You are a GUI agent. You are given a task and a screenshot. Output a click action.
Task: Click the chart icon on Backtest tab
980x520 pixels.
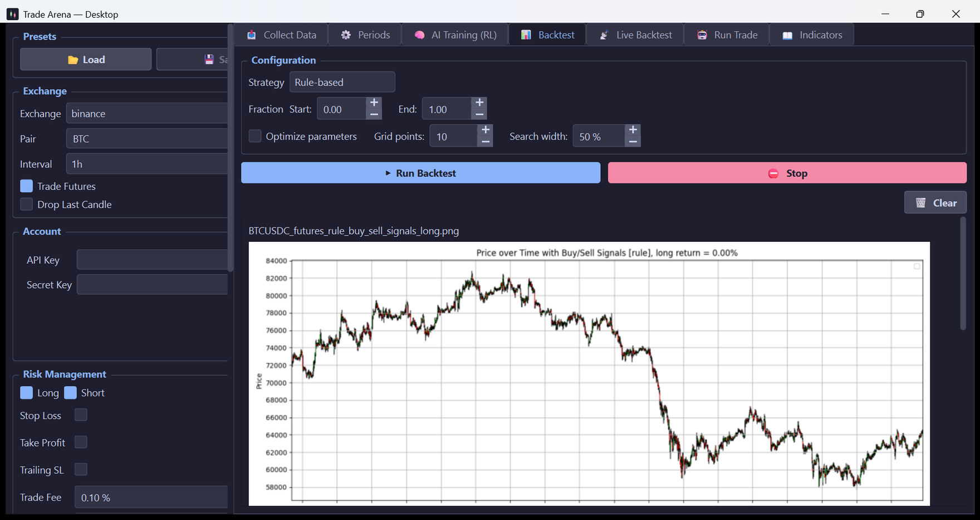pos(526,35)
